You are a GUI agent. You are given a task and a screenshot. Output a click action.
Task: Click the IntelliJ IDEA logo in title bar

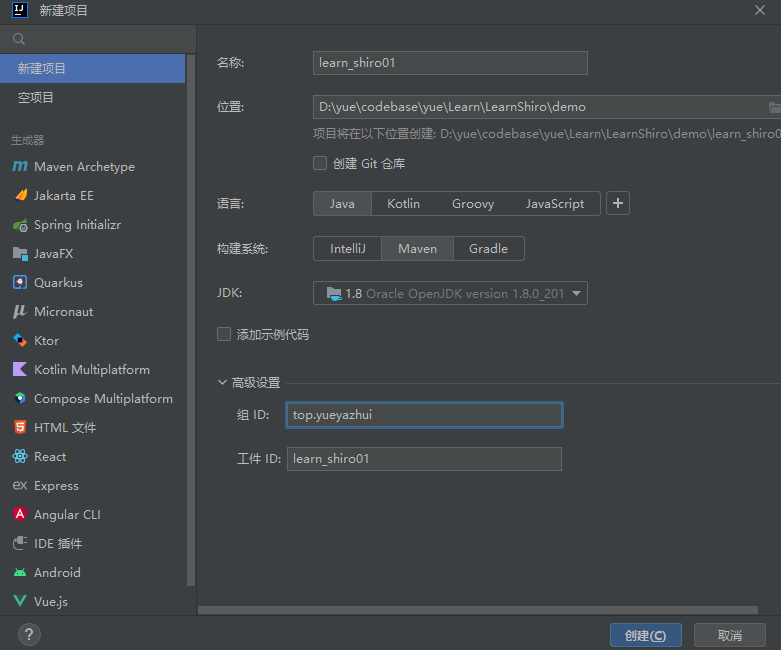(x=20, y=9)
